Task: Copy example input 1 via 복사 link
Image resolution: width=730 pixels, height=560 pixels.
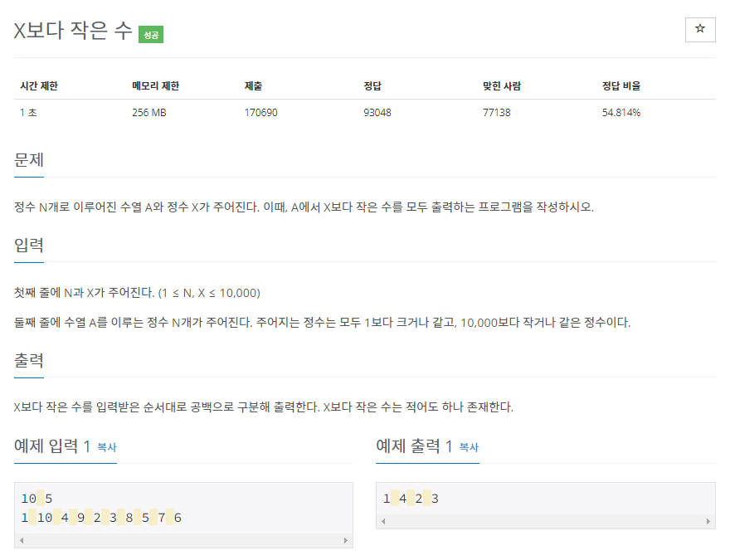Action: (107, 447)
